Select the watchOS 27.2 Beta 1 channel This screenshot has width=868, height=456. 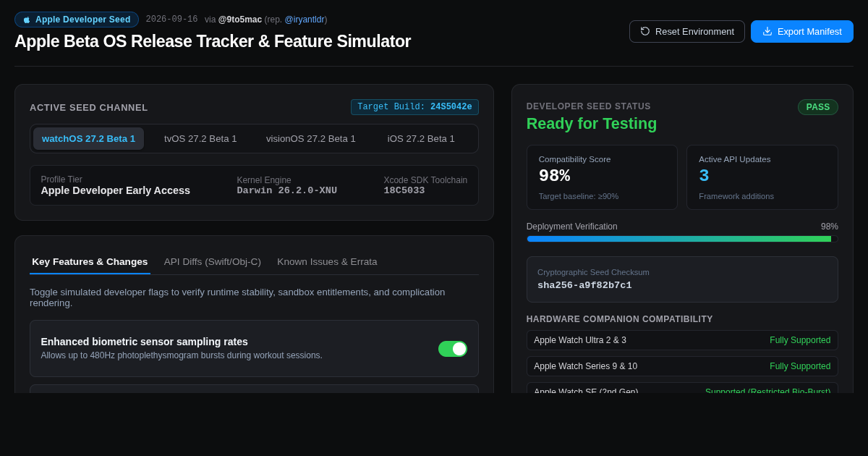click(x=88, y=138)
